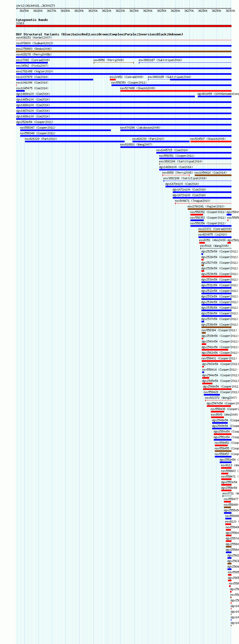Image resolution: width=239 pixels, height=644 pixels.
Task: Select the chr12:36144018..36300273 region label
Action: pos(35,6)
